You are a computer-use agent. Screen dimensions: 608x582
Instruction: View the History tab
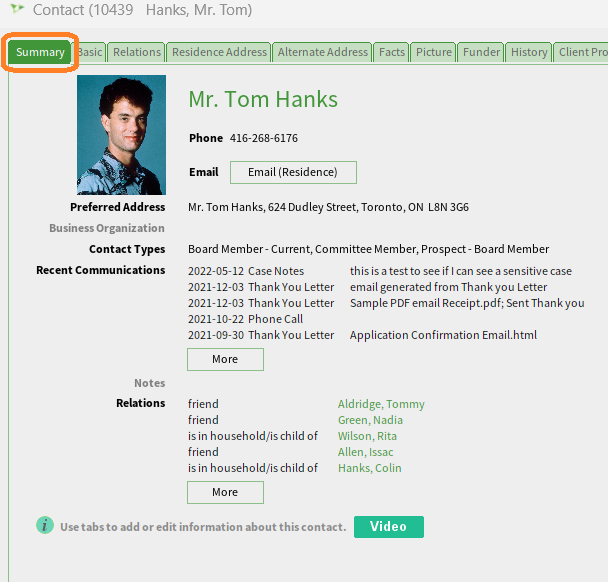point(529,52)
